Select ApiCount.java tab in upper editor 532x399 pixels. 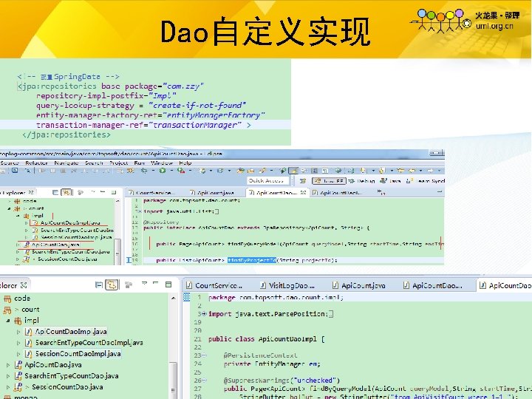(212, 193)
